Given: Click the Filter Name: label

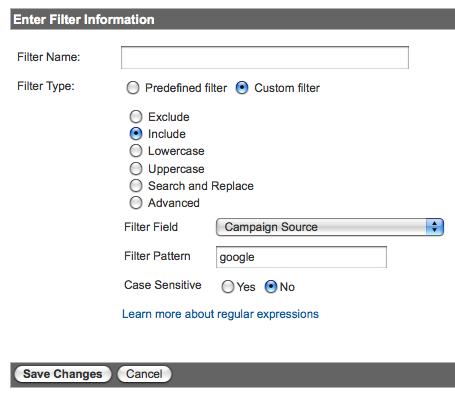Looking at the screenshot, I should click(49, 57).
